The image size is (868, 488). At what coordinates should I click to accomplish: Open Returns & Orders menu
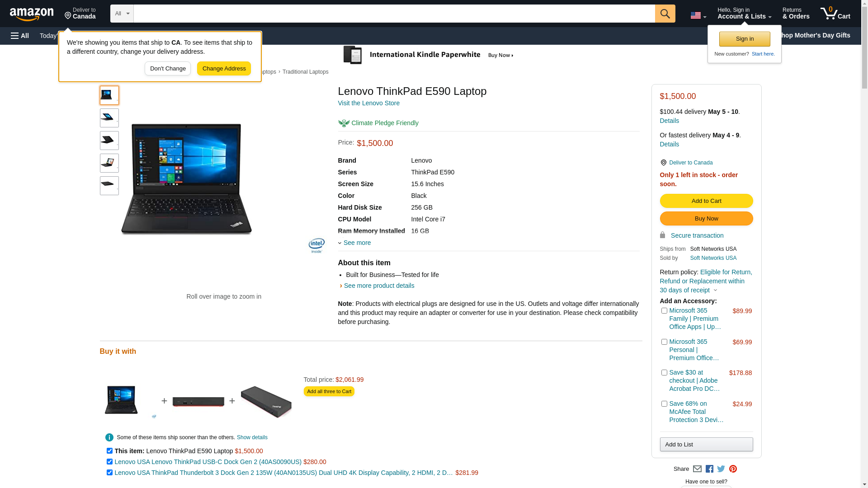click(796, 14)
